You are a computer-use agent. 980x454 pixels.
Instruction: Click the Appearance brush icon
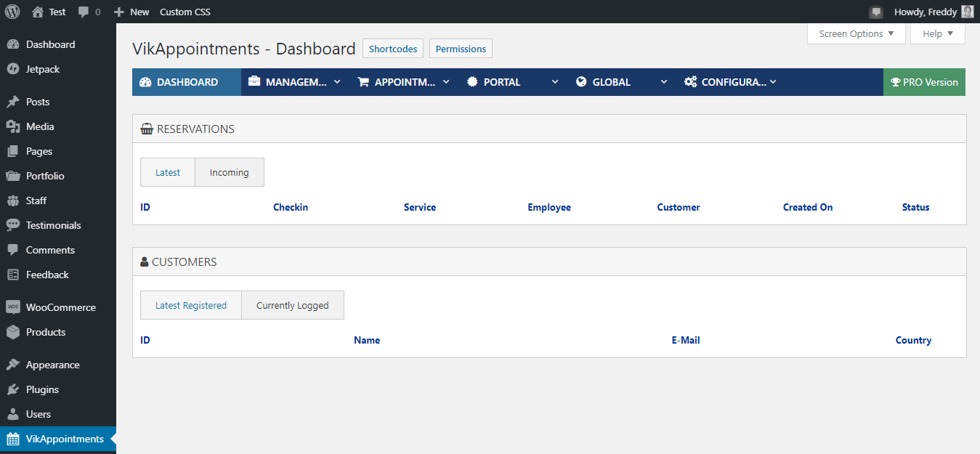click(x=12, y=365)
